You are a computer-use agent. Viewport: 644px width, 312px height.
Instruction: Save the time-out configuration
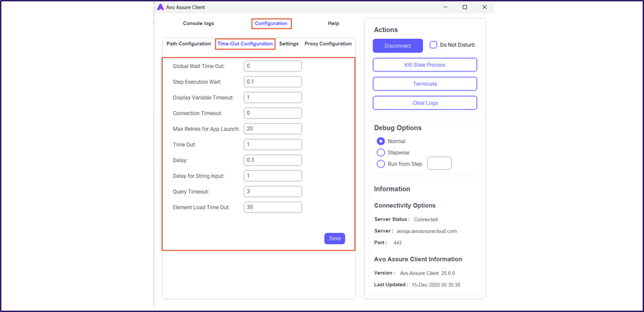(x=334, y=238)
